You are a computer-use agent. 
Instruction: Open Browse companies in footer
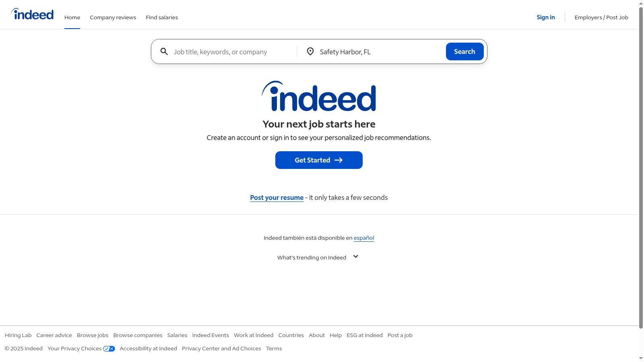(x=138, y=335)
